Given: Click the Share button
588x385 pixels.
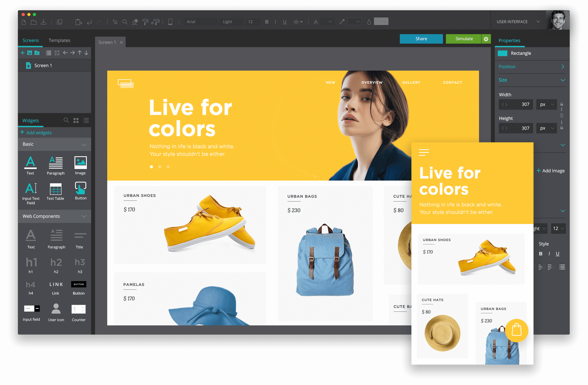Looking at the screenshot, I should [421, 39].
